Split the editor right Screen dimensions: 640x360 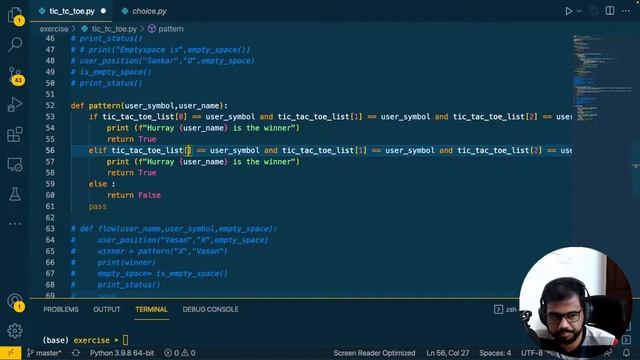point(610,11)
